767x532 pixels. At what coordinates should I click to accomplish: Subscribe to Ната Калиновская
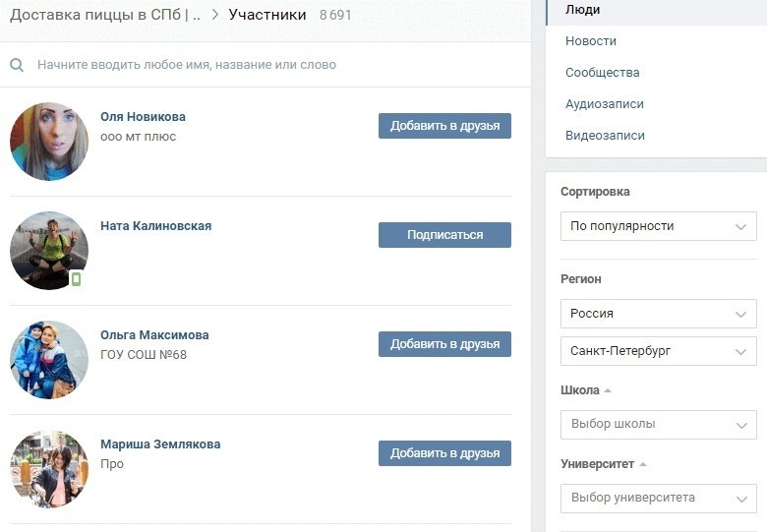click(x=444, y=235)
